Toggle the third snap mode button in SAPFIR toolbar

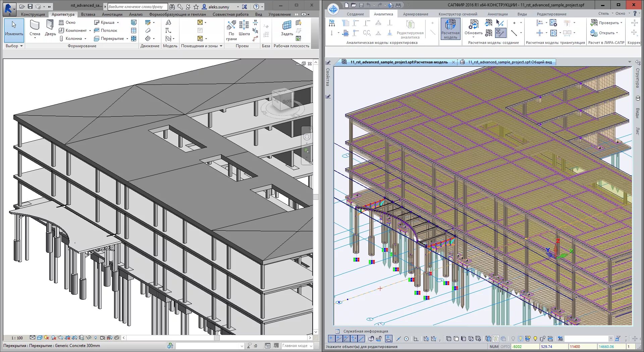346,339
